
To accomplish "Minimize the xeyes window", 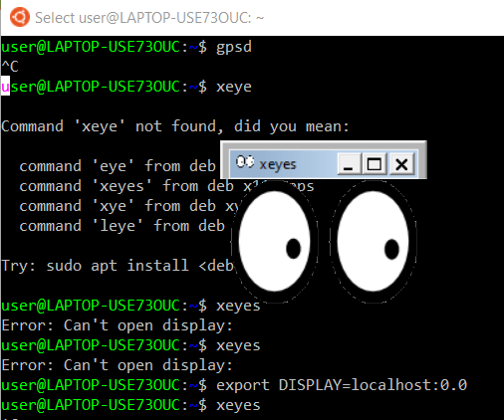I will coord(349,164).
